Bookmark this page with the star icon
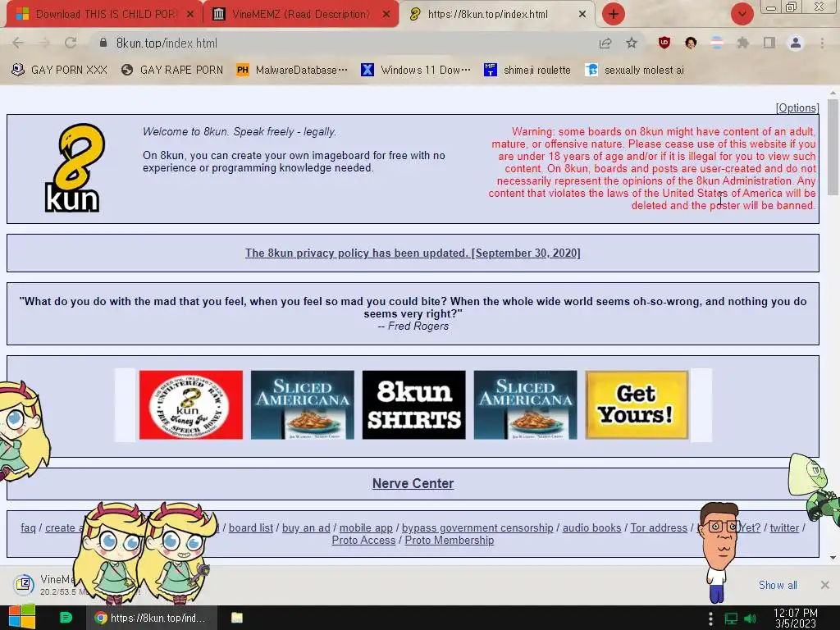The image size is (840, 630). (x=632, y=43)
